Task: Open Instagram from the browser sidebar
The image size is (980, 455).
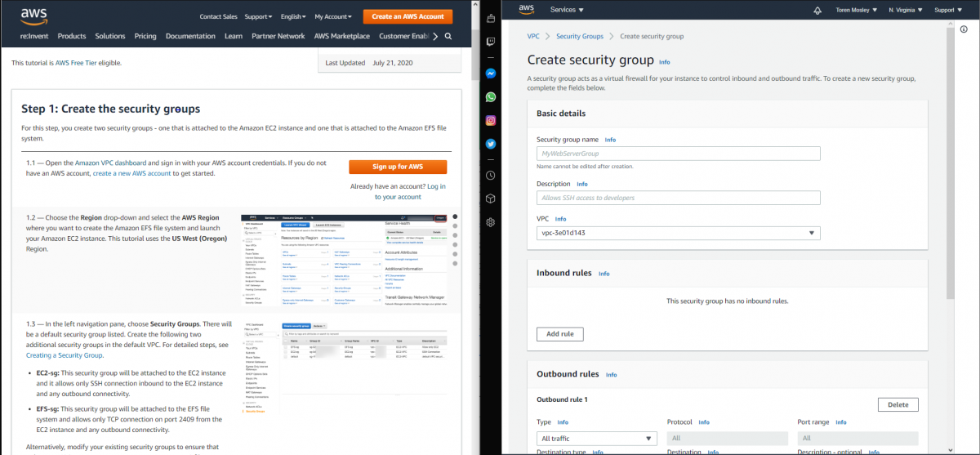Action: point(490,120)
